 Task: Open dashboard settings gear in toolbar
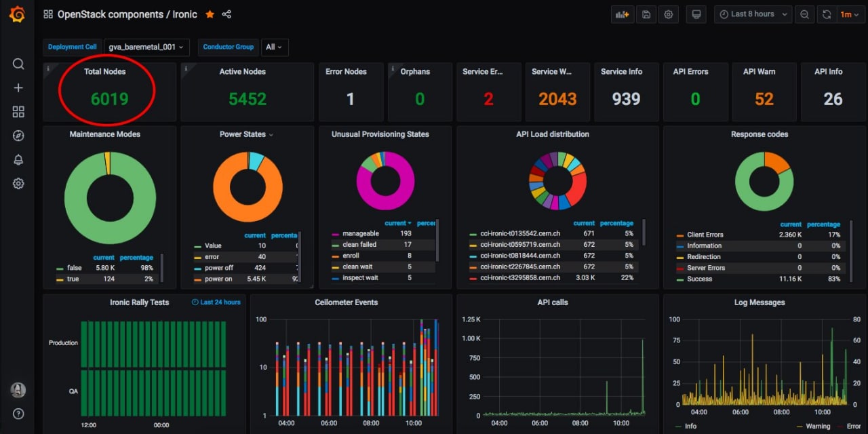[669, 14]
